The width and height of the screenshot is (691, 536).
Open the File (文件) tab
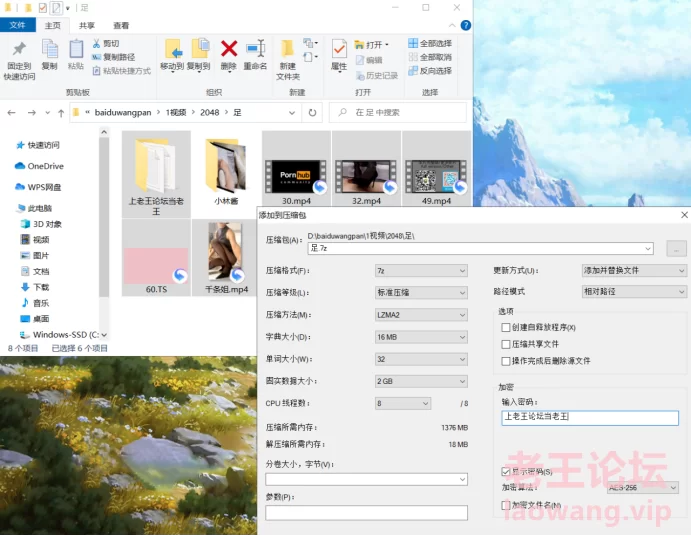tap(17, 25)
